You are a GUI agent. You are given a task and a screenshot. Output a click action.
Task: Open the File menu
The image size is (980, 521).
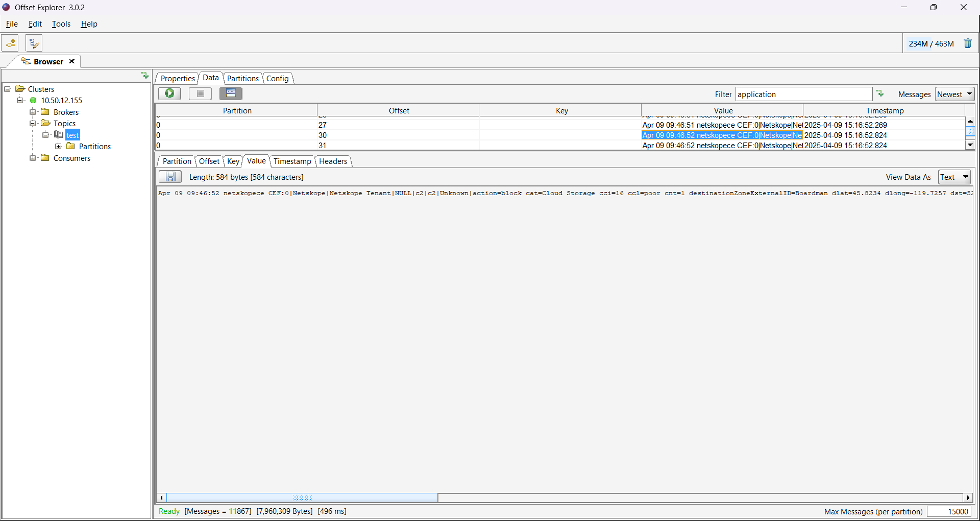(12, 24)
